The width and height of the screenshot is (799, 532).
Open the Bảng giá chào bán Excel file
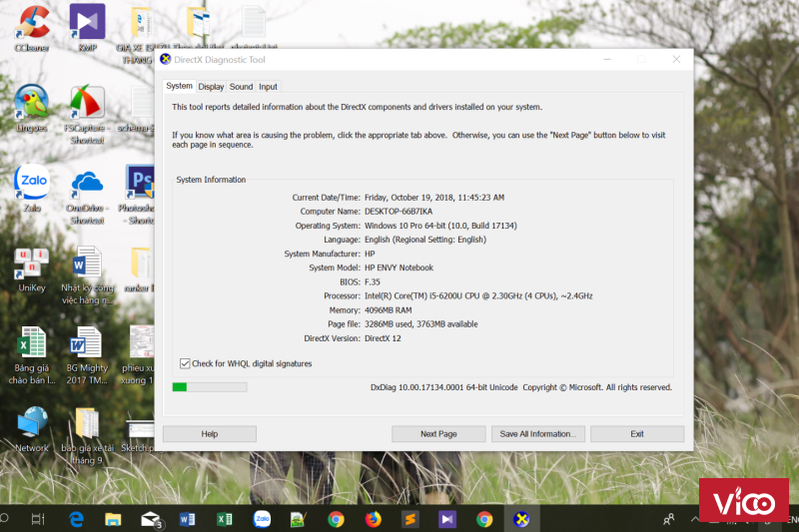pyautogui.click(x=32, y=355)
